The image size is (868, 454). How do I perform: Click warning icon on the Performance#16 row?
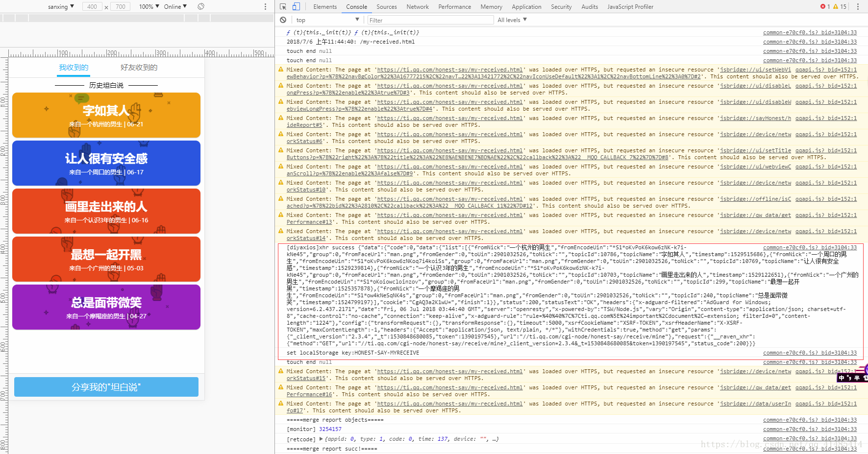281,387
